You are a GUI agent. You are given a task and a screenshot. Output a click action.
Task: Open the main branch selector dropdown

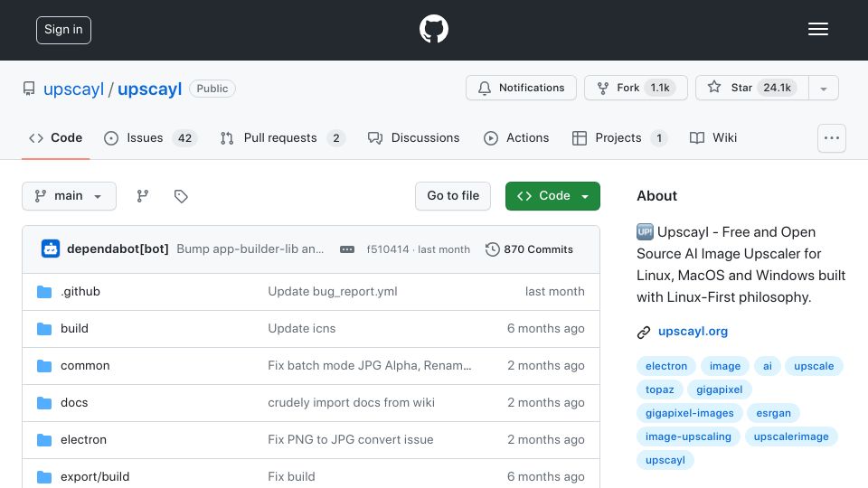tap(70, 196)
